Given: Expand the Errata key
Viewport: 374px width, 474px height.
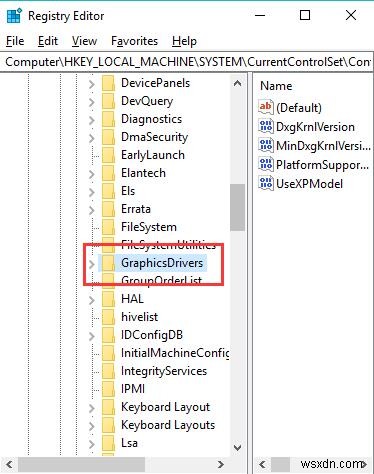Looking at the screenshot, I should [92, 210].
